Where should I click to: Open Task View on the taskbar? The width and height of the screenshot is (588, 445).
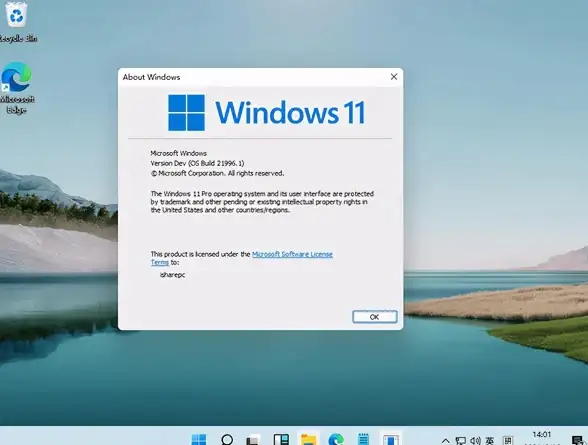pyautogui.click(x=253, y=440)
